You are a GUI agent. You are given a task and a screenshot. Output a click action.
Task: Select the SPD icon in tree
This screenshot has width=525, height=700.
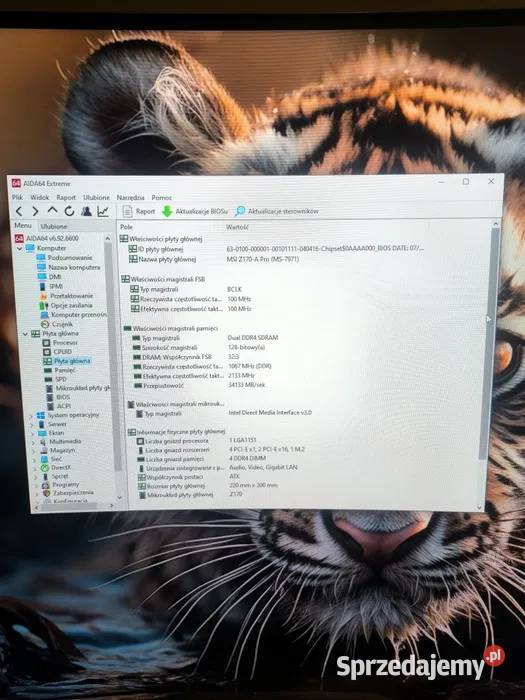coord(48,379)
